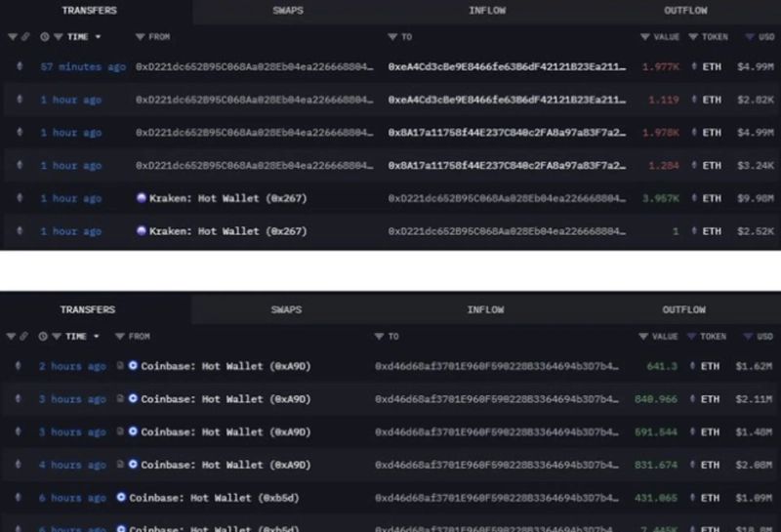Screen dimensions: 781x532
Task: Click the Ethereum chain icon in the 57 minutes ago row
Action: (x=21, y=67)
